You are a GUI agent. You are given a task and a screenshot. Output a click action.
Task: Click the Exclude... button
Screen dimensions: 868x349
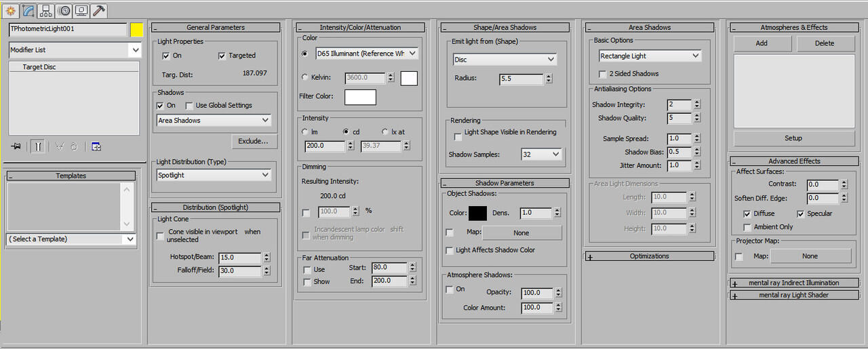click(254, 142)
